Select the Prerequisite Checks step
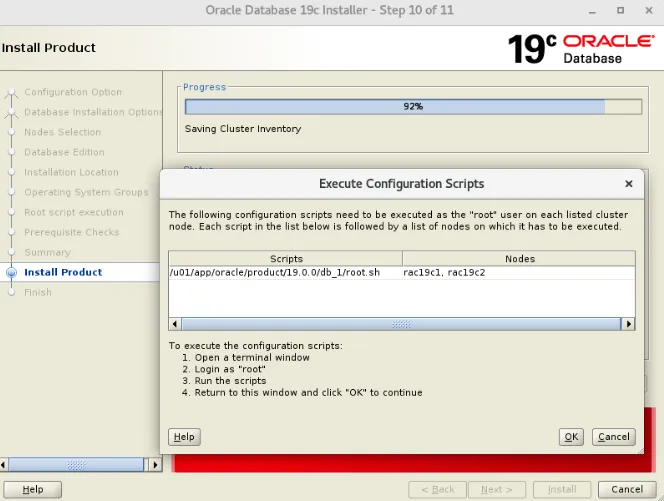The width and height of the screenshot is (664, 501). pyautogui.click(x=72, y=232)
